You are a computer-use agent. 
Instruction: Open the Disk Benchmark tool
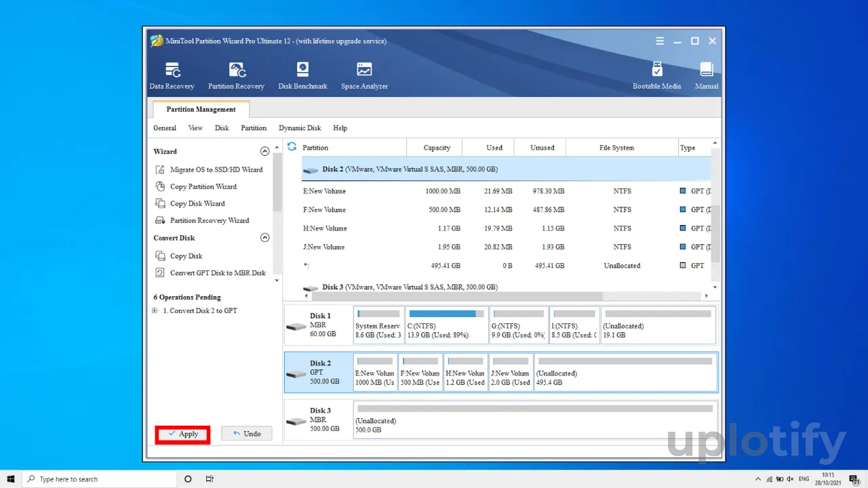[302, 75]
